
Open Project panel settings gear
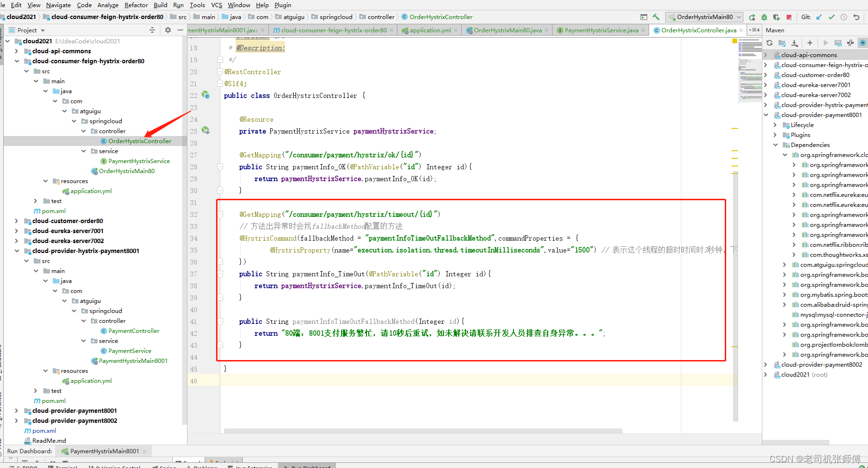pyautogui.click(x=168, y=30)
